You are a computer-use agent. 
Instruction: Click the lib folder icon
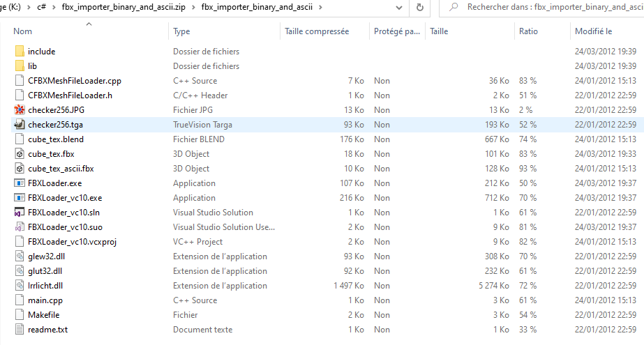[x=20, y=66]
